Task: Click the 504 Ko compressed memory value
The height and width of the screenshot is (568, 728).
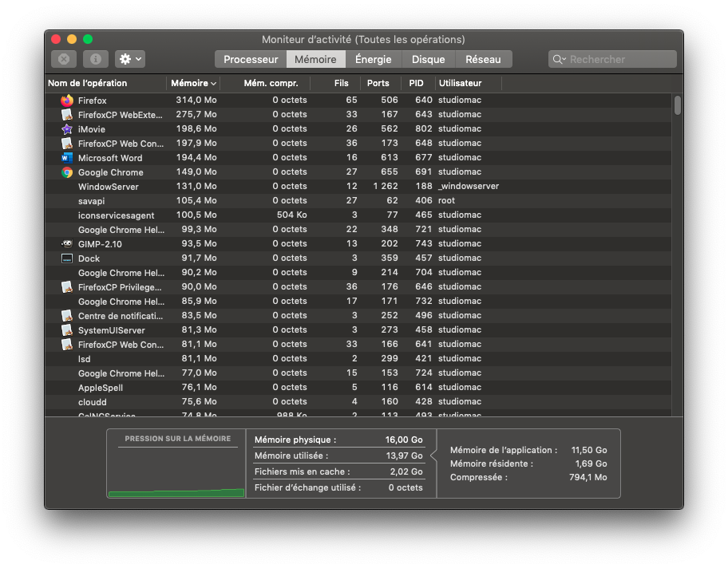Action: (x=291, y=215)
